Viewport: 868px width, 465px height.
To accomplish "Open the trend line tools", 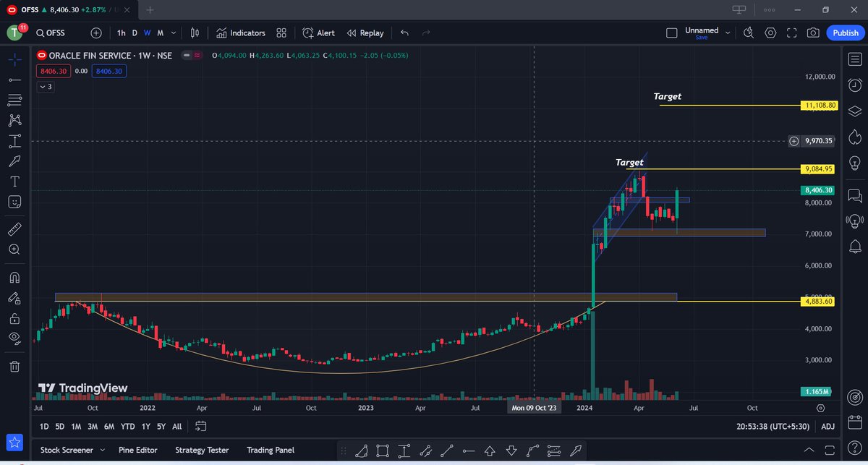I will 14,80.
